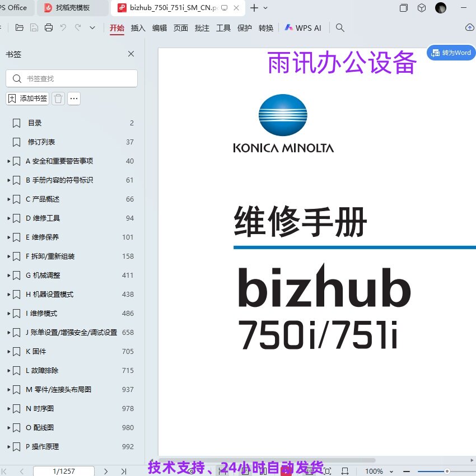
Task: Click the cube icon in the title bar
Action: (422, 8)
